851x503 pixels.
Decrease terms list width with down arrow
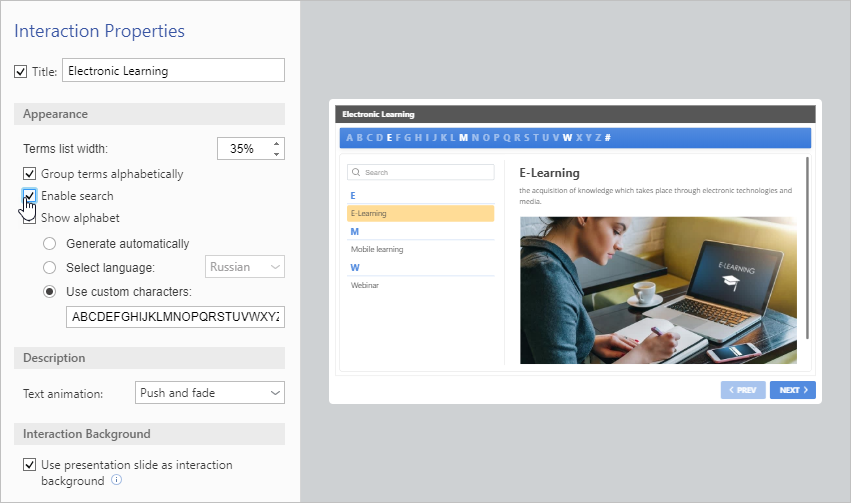coord(276,154)
